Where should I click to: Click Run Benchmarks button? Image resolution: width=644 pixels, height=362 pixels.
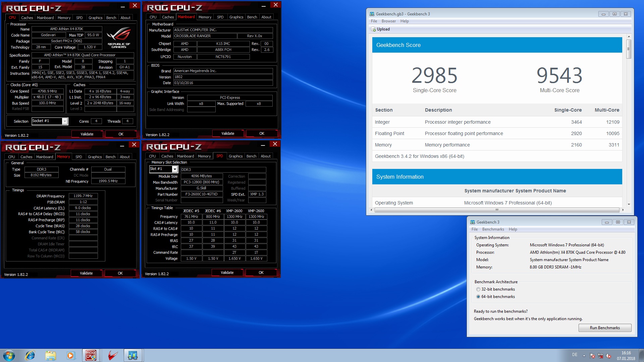605,328
